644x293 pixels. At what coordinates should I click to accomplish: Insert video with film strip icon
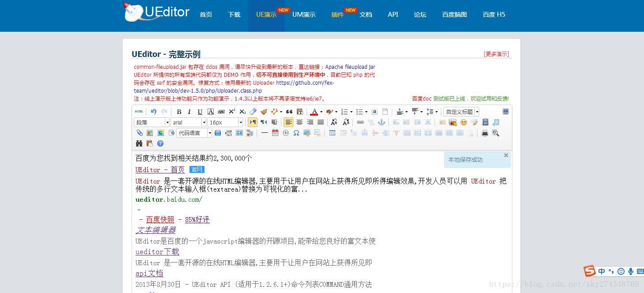[485, 122]
